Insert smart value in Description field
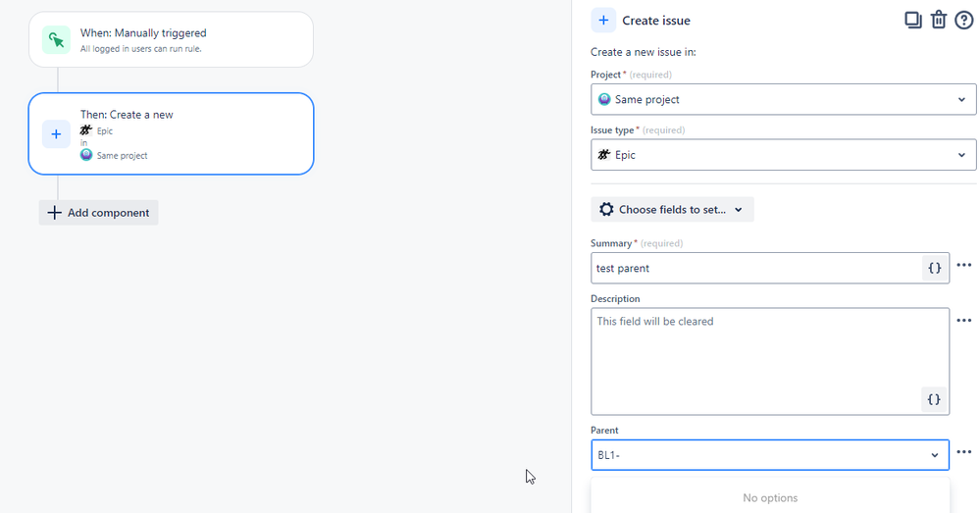Viewport: 980px width, 513px height. pos(935,399)
